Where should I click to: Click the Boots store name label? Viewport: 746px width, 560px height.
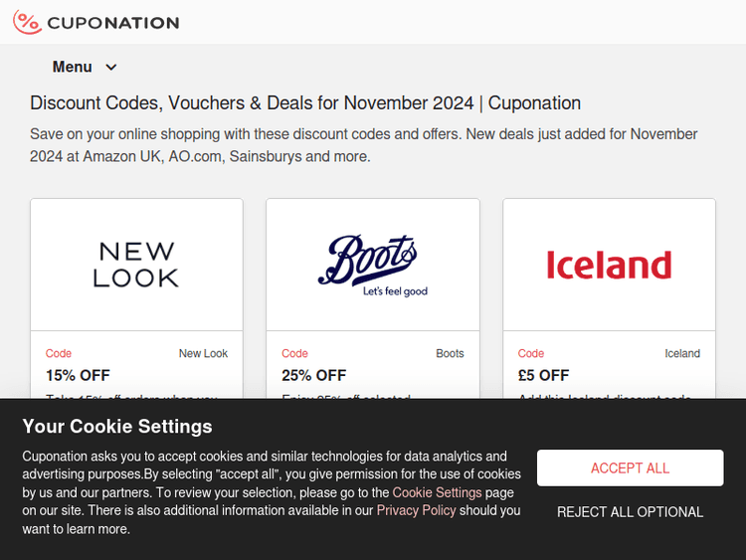pos(450,353)
